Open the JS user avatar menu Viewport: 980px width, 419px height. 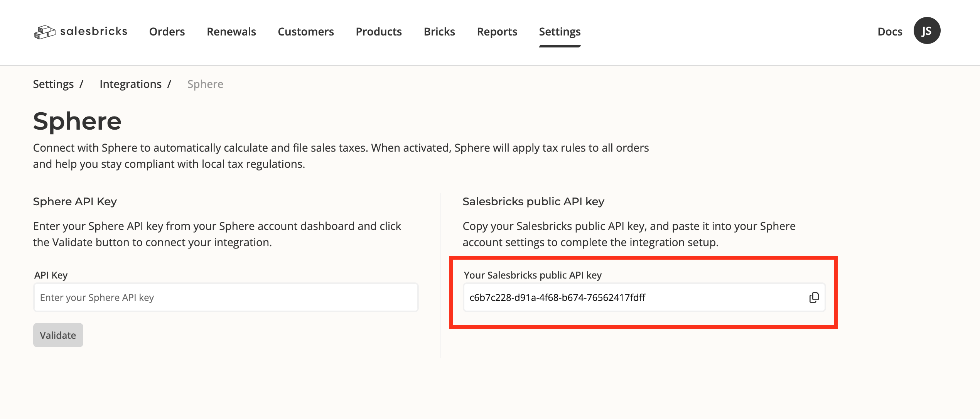[x=926, y=31]
